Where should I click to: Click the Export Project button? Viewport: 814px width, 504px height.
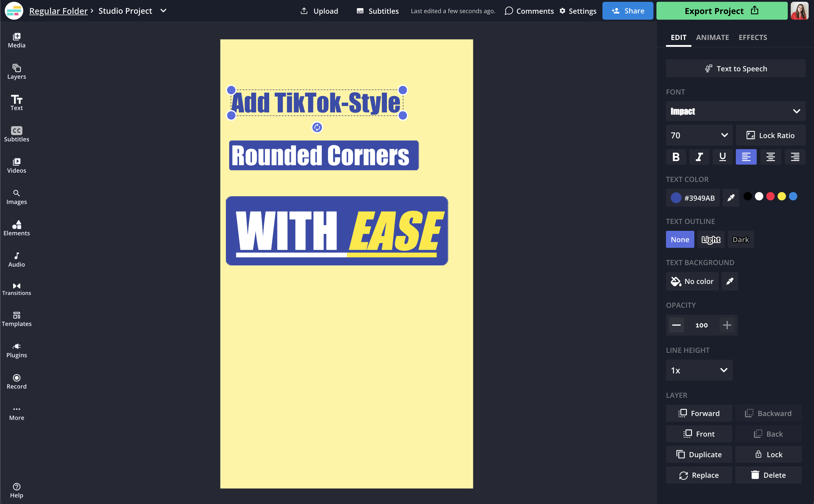[x=721, y=11]
